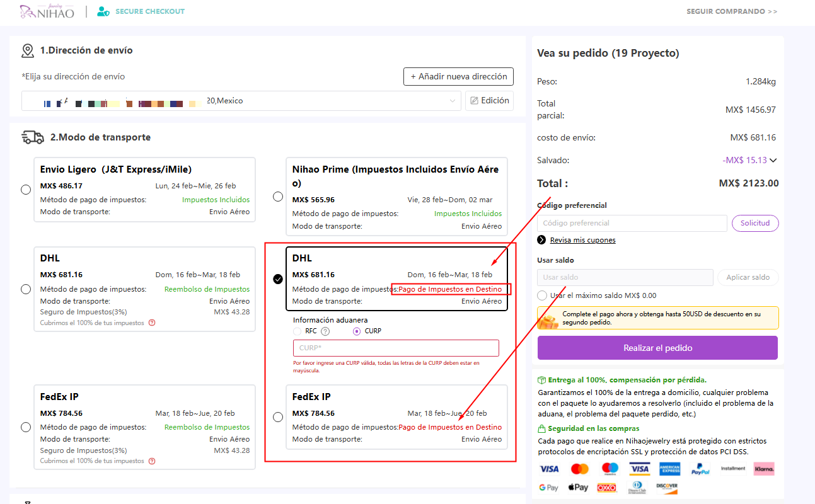Click the red help icon under left FedEx IP option
Screen dimensions: 815x504
(x=151, y=461)
